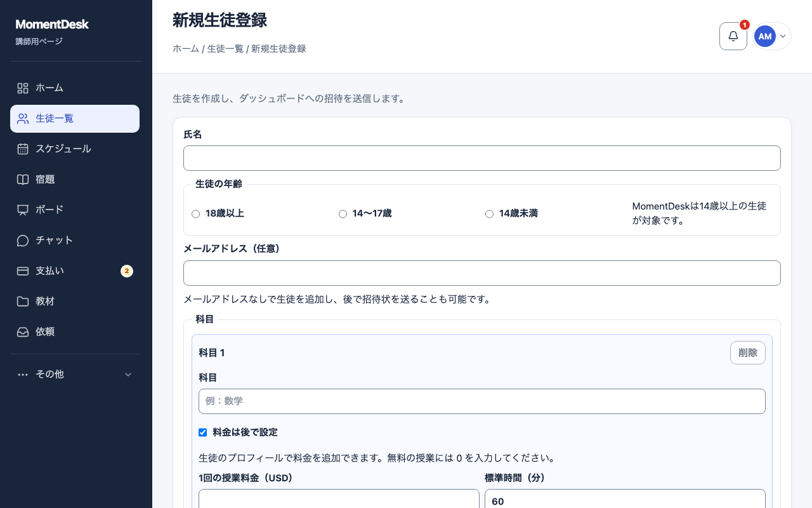Open the 教材 sidebar menu item

click(x=75, y=302)
